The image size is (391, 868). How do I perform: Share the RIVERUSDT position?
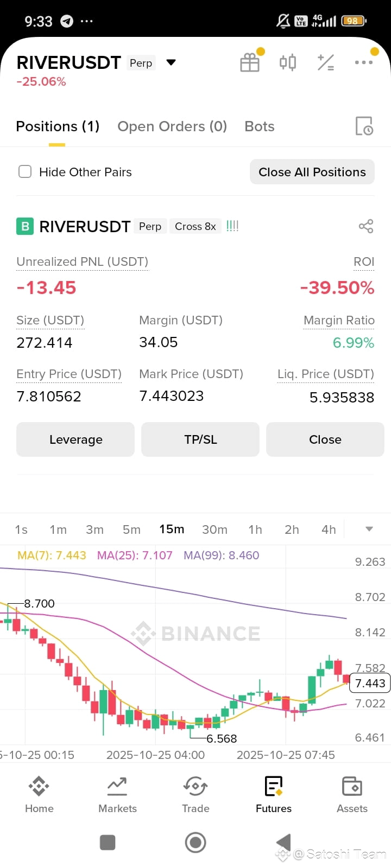[366, 226]
